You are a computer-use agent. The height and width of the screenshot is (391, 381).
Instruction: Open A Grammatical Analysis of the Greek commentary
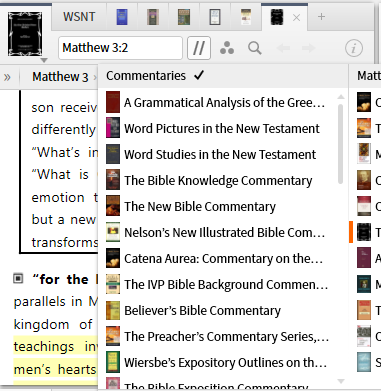[x=224, y=103]
